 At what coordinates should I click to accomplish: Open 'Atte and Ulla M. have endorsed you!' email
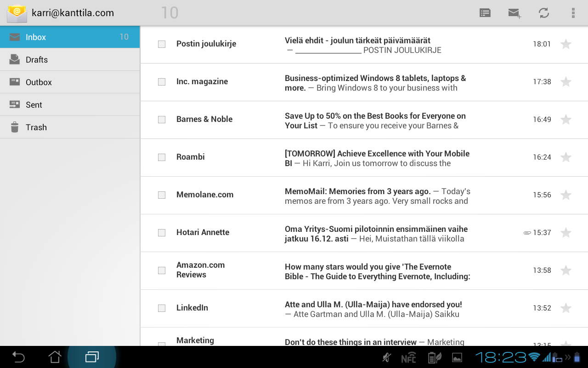pyautogui.click(x=364, y=309)
